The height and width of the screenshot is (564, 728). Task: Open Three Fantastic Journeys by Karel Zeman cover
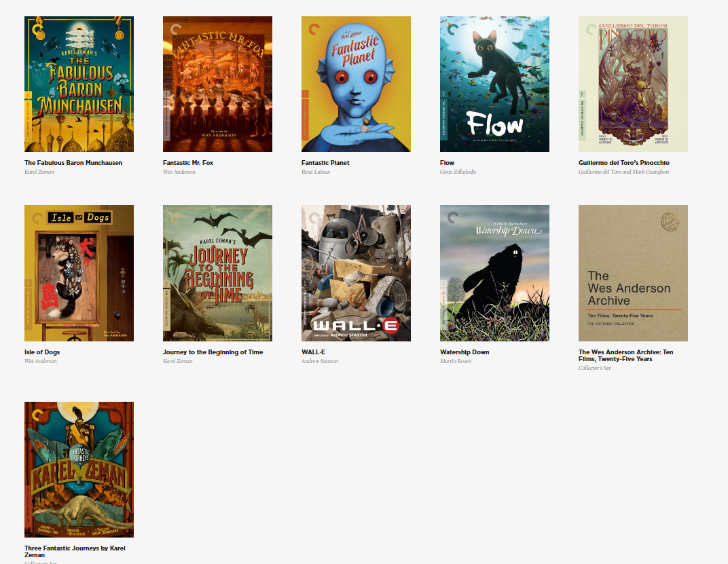(x=79, y=469)
